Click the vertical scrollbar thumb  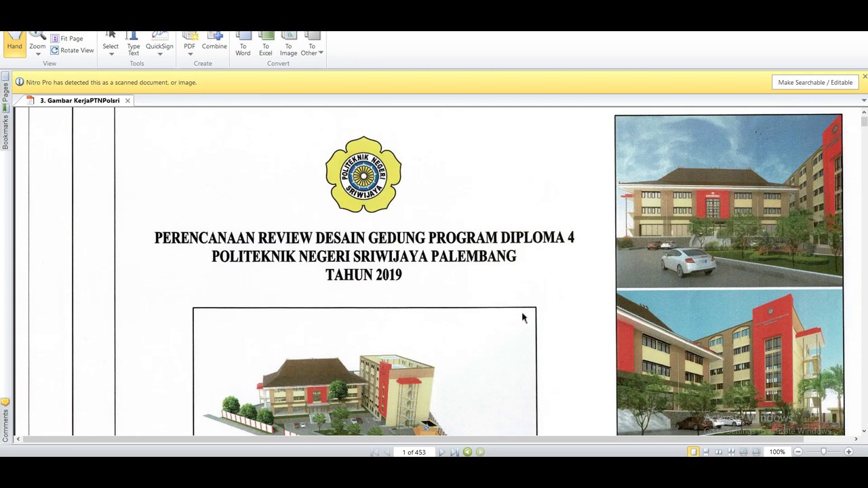click(864, 120)
